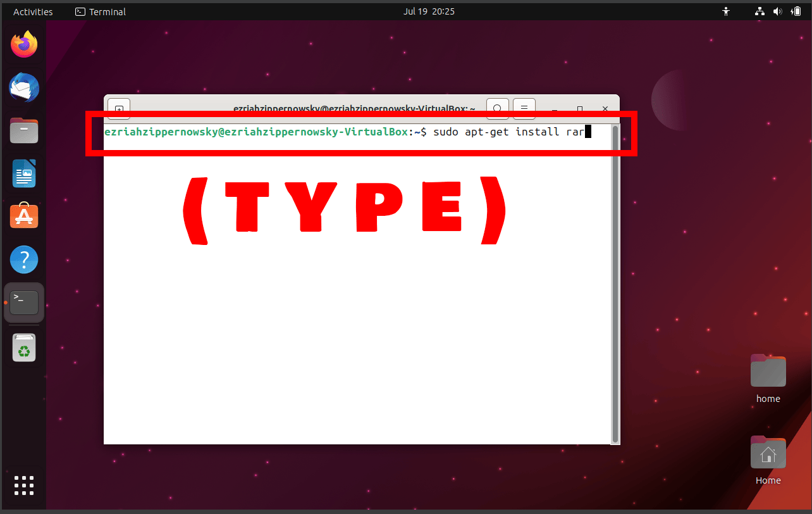
Task: Open Ubuntu Software from the dock
Action: [x=23, y=216]
